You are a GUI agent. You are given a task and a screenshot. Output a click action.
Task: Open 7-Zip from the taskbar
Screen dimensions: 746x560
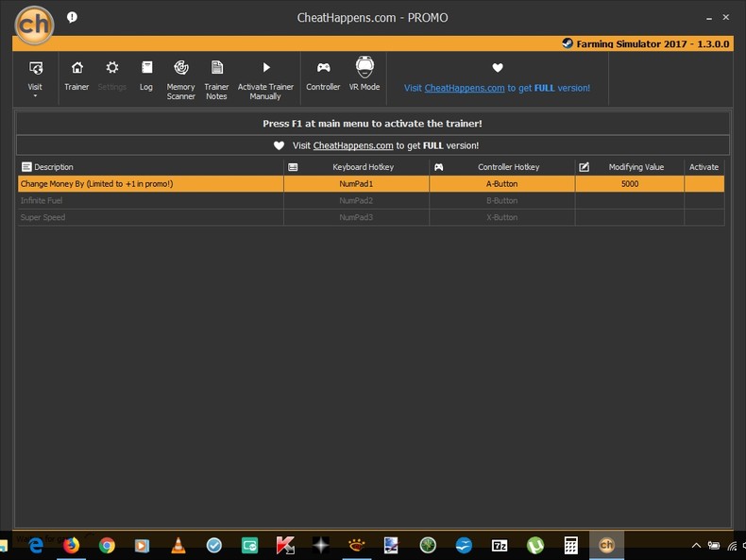[500, 545]
